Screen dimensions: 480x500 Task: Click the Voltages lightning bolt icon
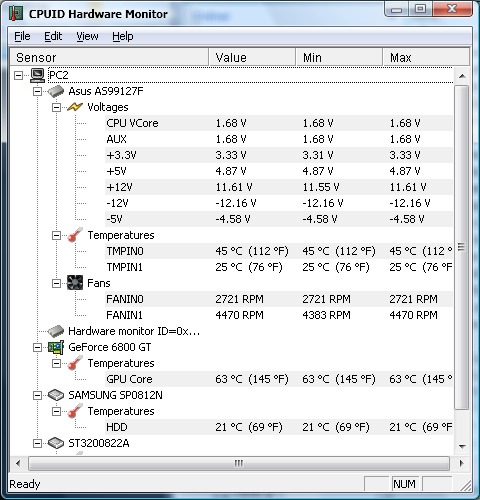pyautogui.click(x=75, y=107)
